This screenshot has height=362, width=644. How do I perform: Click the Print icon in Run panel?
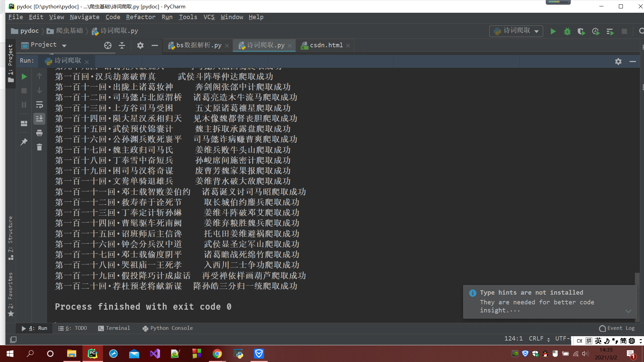(39, 133)
